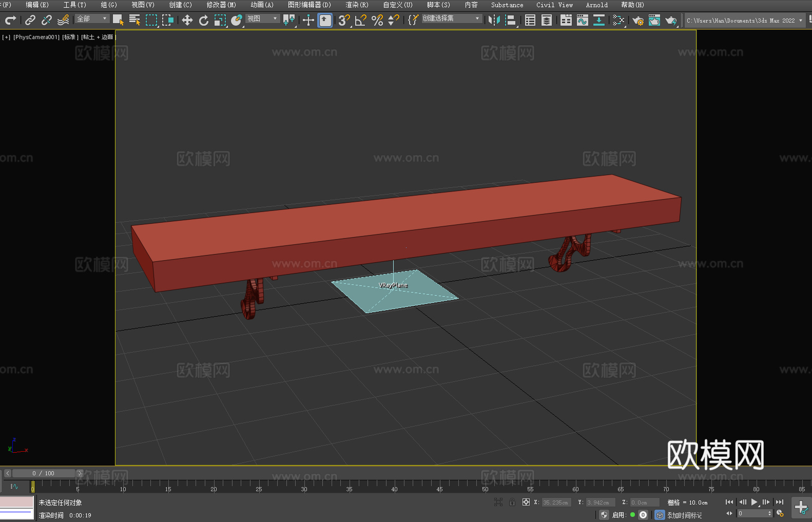Toggle Keyboard Shortcut Override button
Image resolution: width=812 pixels, height=522 pixels.
tap(325, 20)
